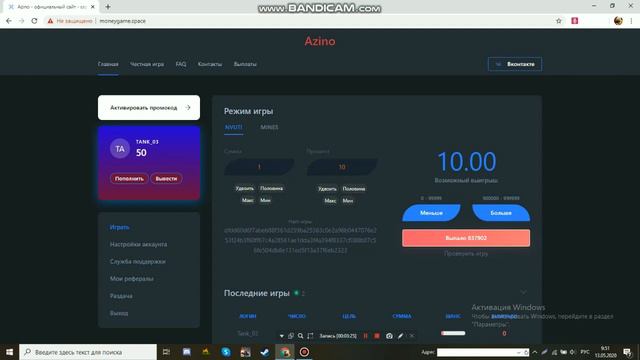This screenshot has width=640, height=360.
Task: Pause the Bandicam recording
Action: pyautogui.click(x=365, y=336)
